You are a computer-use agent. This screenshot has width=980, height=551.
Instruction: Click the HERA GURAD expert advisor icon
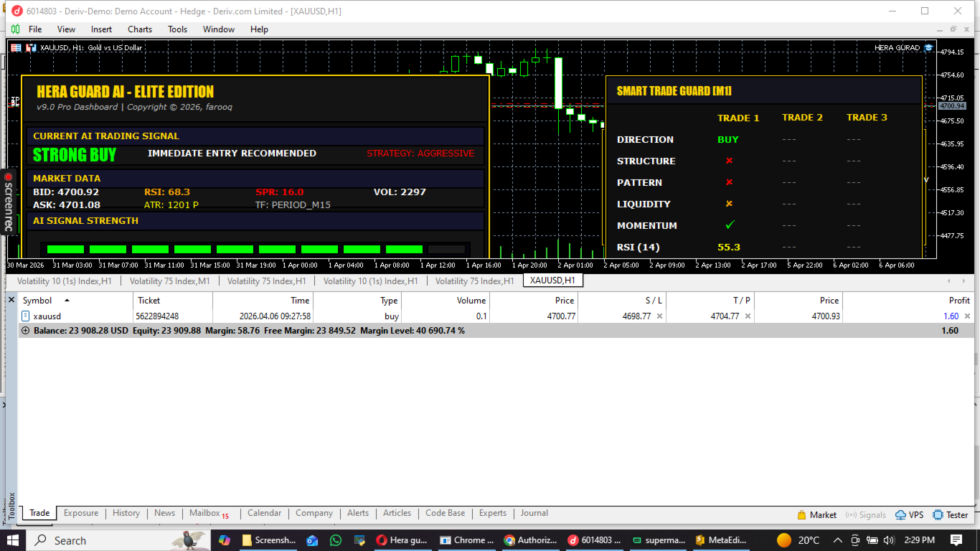(928, 47)
